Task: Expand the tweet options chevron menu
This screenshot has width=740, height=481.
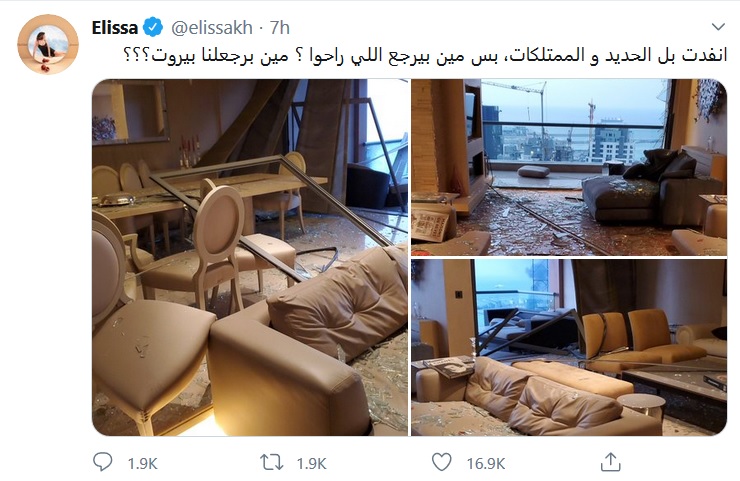Action: [x=718, y=27]
